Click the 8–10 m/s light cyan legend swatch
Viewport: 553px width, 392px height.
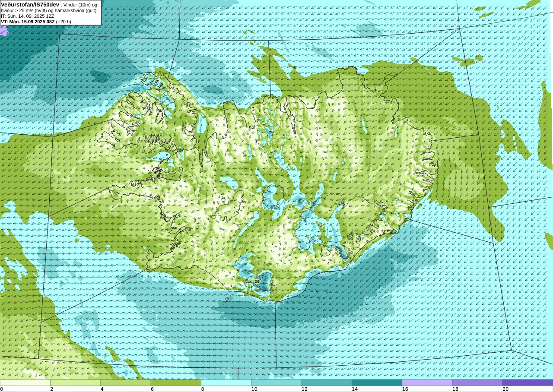coord(226,383)
